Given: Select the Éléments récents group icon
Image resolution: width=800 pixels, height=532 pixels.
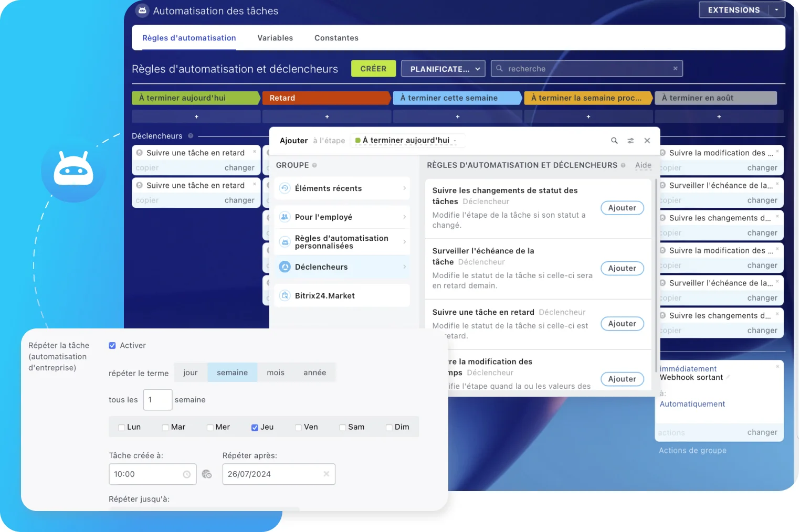Looking at the screenshot, I should [284, 188].
